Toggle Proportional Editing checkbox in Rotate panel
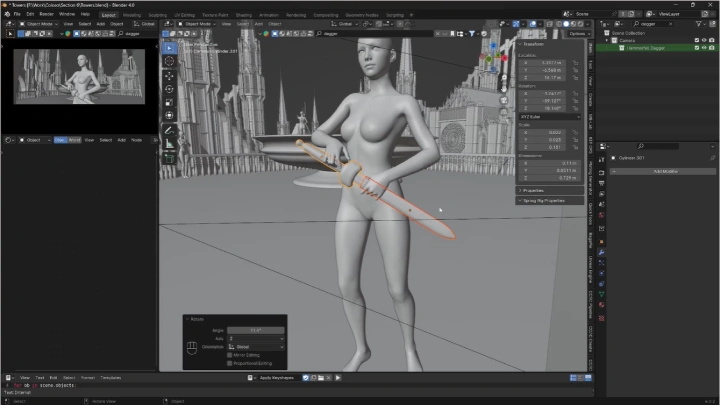720x405 pixels. click(x=230, y=363)
